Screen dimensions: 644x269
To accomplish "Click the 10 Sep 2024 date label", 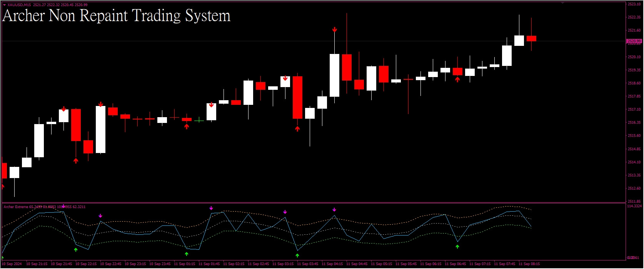I will click(12, 264).
